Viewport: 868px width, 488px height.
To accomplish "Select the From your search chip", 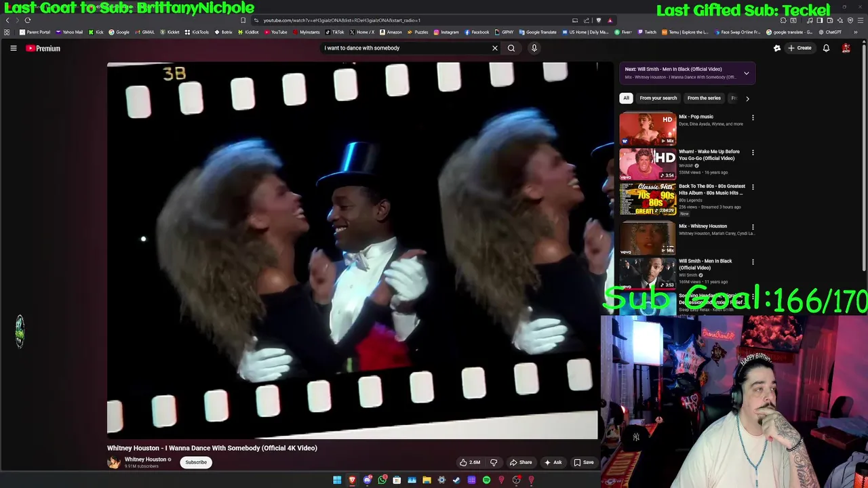I will point(658,98).
